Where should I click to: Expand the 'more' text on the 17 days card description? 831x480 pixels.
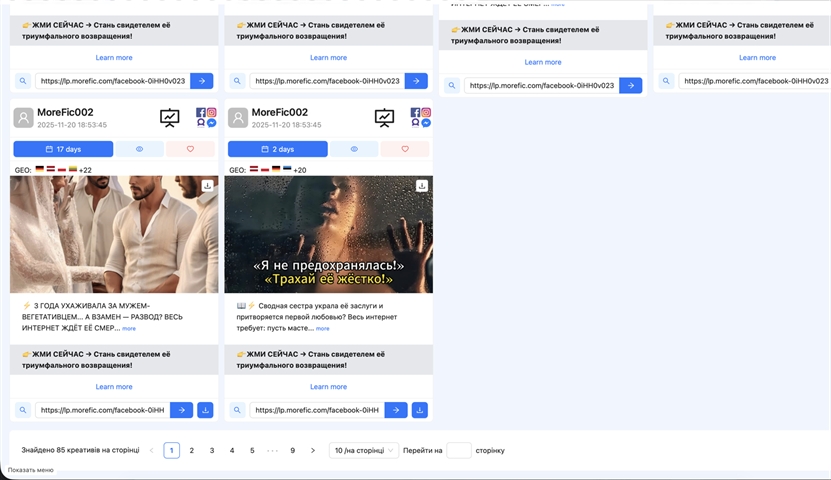click(129, 328)
